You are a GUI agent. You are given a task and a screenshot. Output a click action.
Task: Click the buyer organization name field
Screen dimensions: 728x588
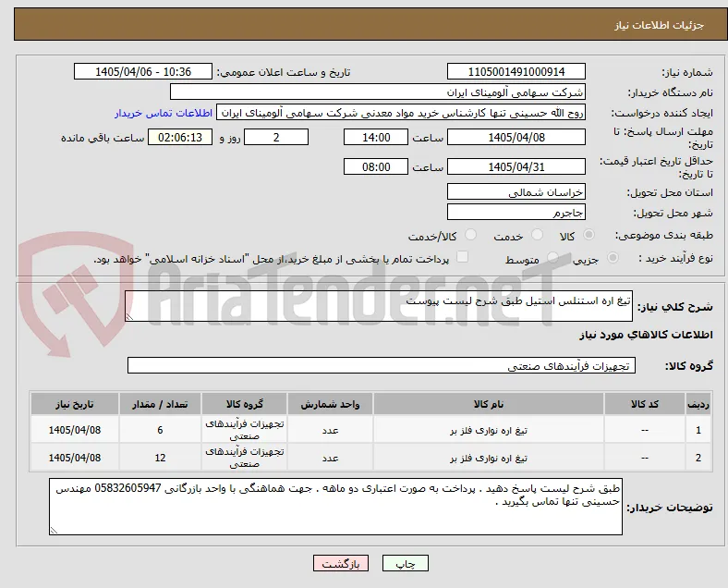[x=378, y=92]
